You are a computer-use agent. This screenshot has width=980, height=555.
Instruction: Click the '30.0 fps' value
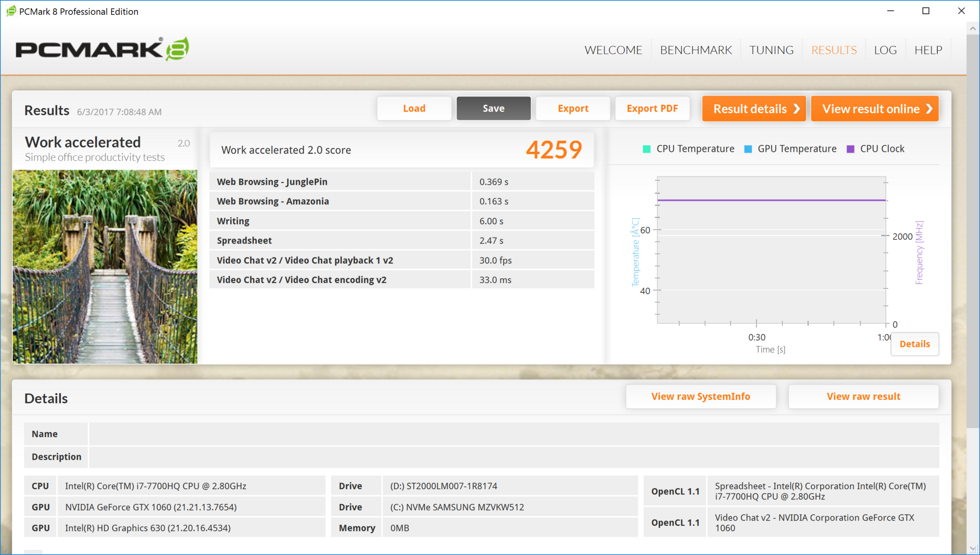[495, 260]
